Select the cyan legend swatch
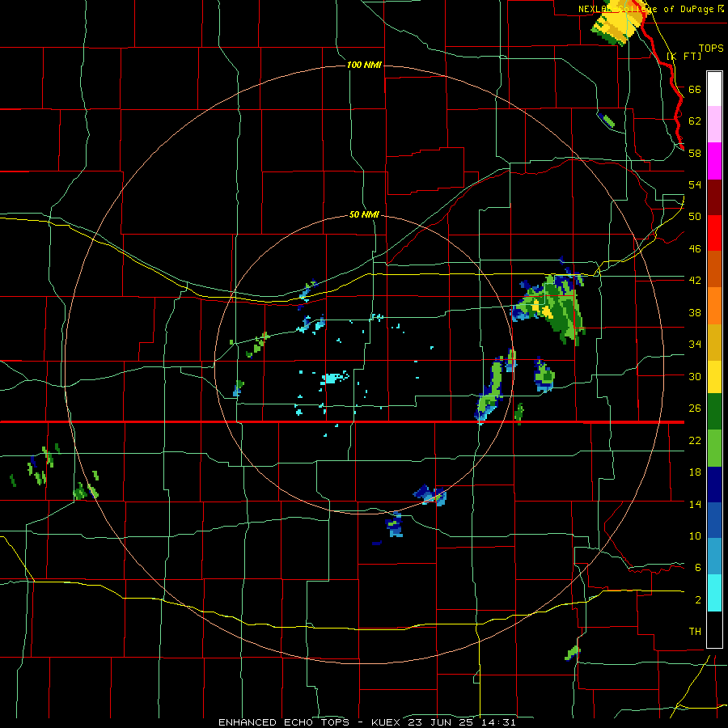Screen dimensions: 728x728 714,593
